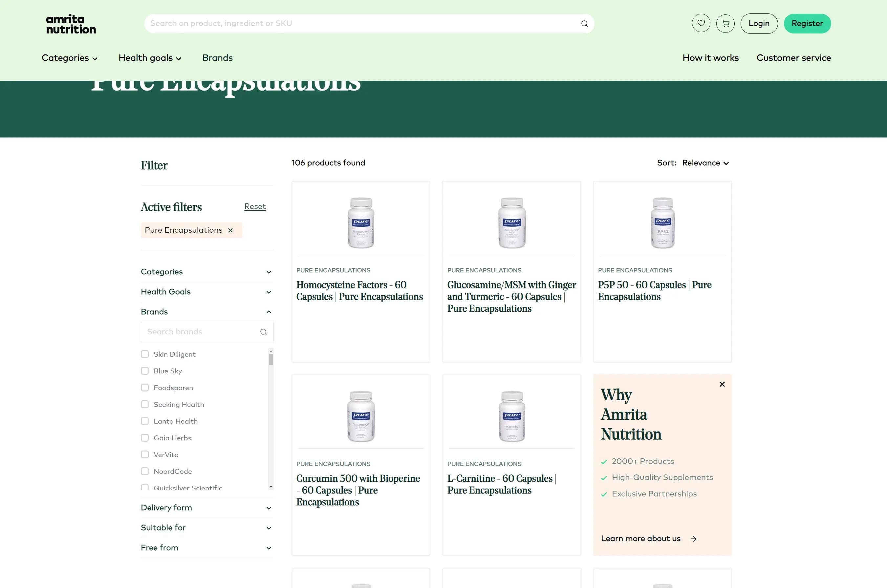Click the P5P 50 bottle image
The image size is (887, 588).
tap(662, 222)
